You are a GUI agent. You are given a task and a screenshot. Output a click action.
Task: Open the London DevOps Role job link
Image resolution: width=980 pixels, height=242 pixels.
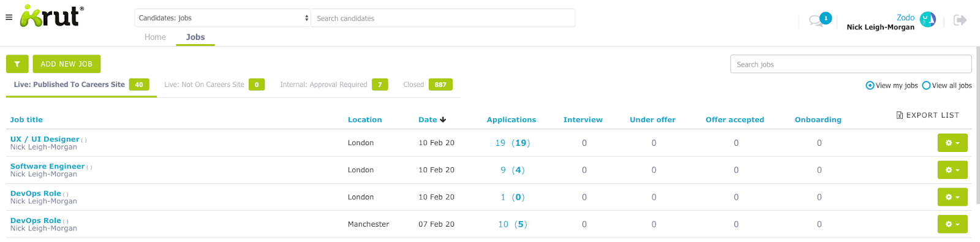36,193
